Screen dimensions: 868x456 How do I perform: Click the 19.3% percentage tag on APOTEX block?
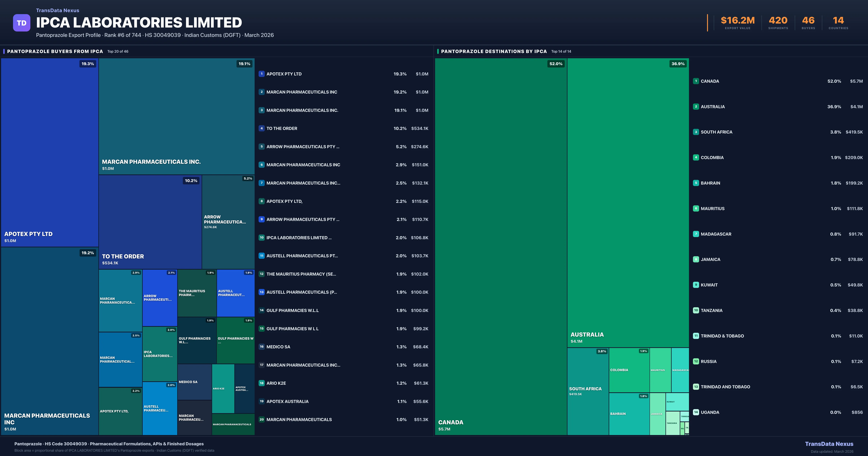(x=87, y=63)
